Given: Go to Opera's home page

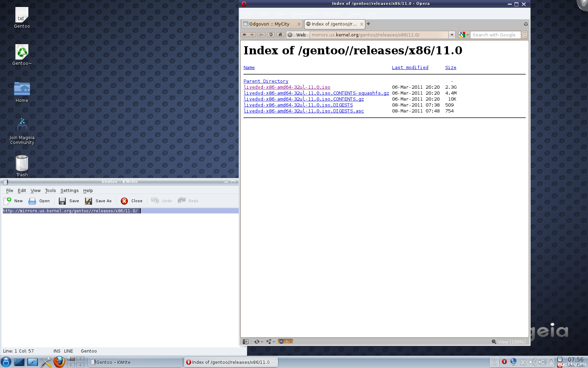Looking at the screenshot, I should pyautogui.click(x=280, y=35).
